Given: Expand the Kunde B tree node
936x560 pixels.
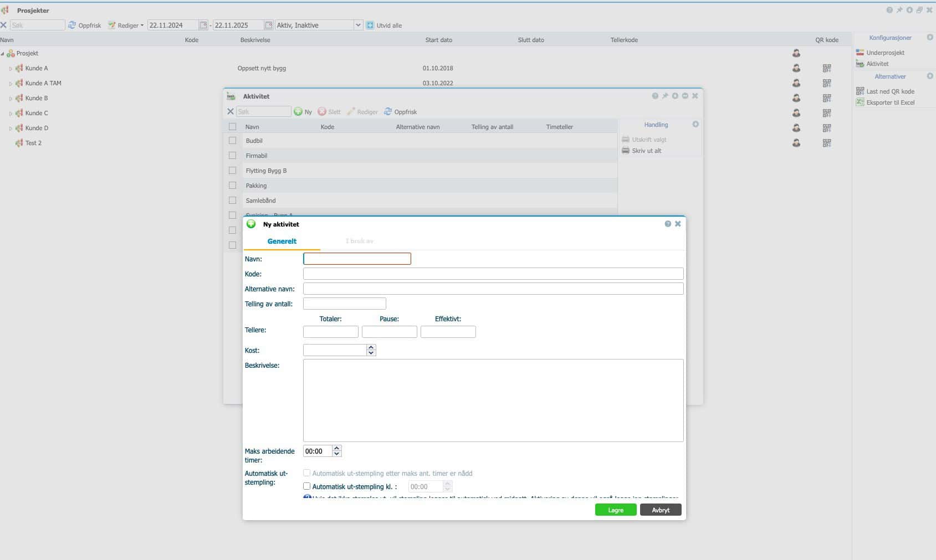Looking at the screenshot, I should coord(11,99).
